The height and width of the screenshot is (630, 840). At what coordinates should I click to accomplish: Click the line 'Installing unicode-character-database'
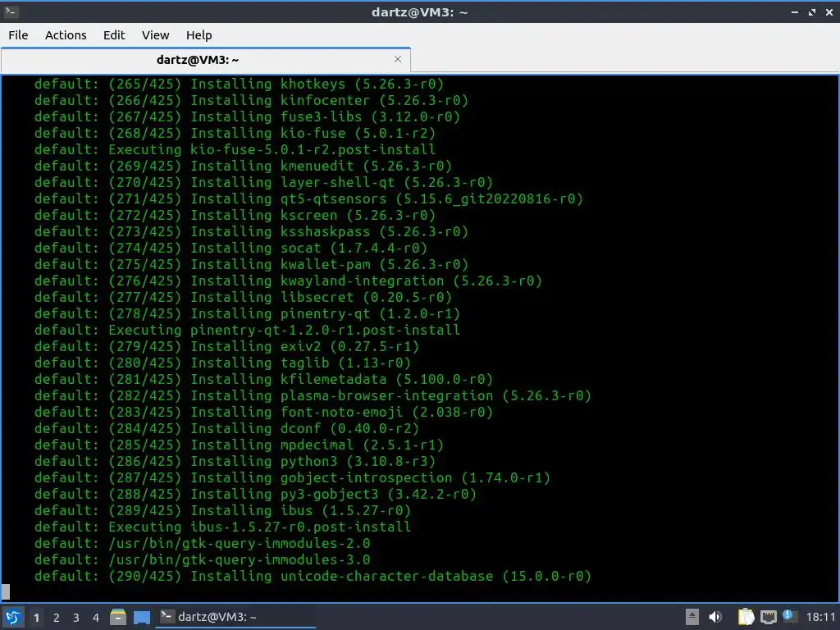tap(313, 577)
